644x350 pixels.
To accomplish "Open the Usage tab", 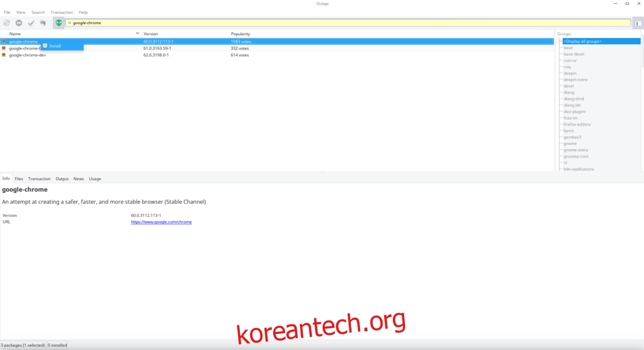I will click(x=95, y=179).
